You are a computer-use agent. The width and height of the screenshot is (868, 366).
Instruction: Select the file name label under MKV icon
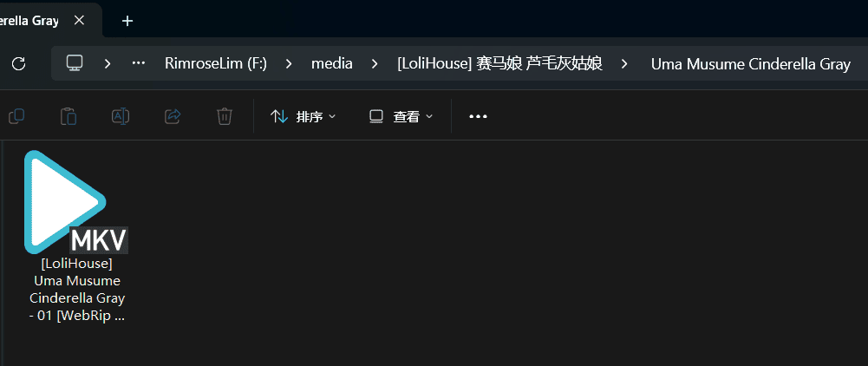[77, 290]
